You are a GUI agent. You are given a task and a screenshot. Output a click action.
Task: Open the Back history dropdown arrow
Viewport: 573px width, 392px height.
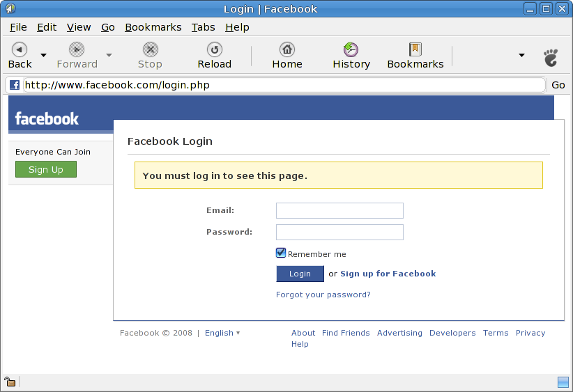(43, 55)
